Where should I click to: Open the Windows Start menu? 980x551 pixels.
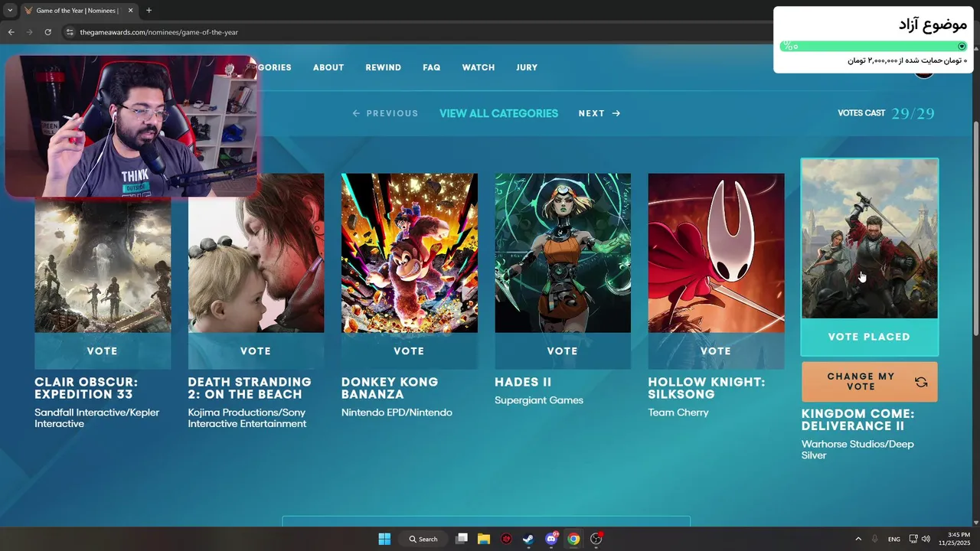pos(384,539)
